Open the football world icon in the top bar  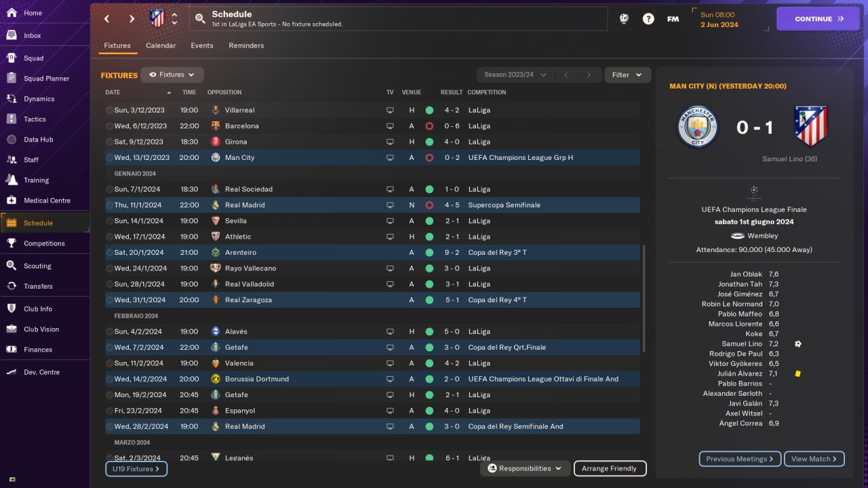point(624,19)
